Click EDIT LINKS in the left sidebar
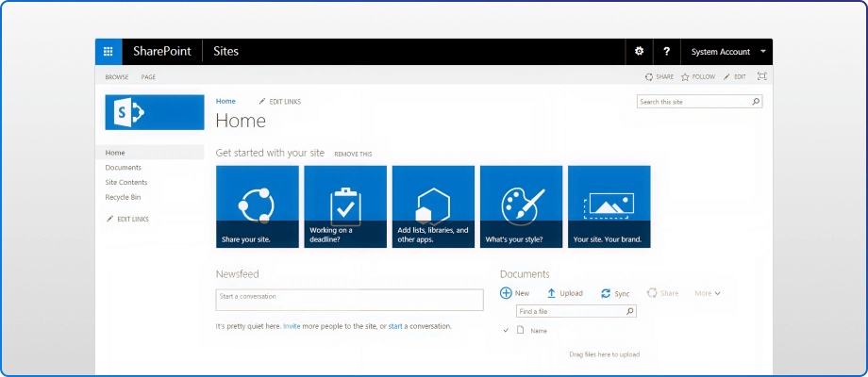This screenshot has width=868, height=377. pyautogui.click(x=127, y=219)
